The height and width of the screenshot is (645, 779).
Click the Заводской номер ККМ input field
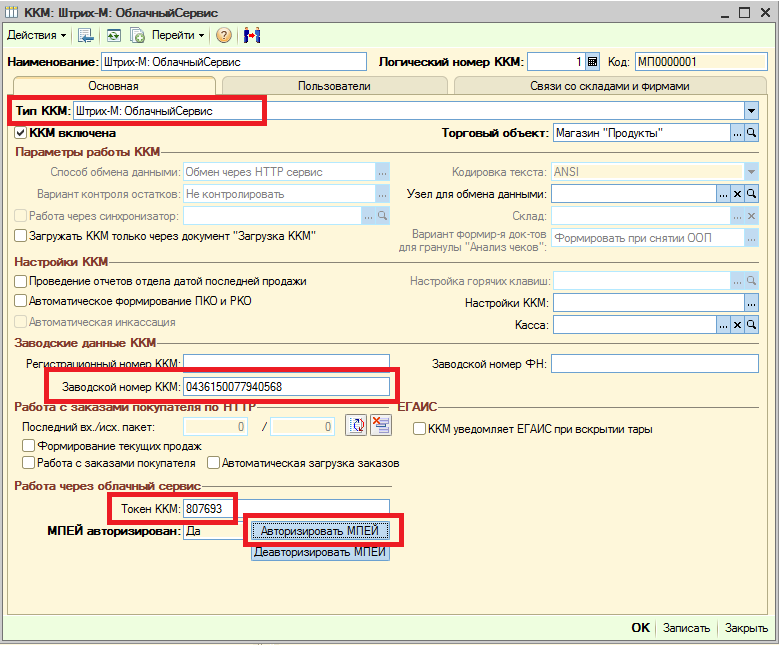click(286, 386)
